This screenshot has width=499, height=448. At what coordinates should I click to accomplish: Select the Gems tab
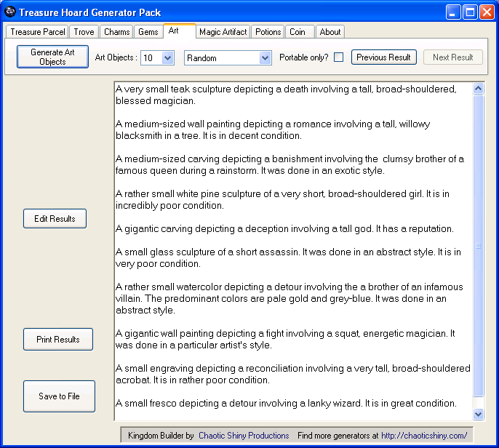(x=148, y=32)
